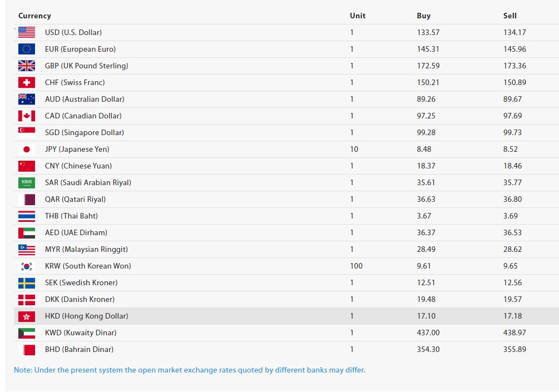The height and width of the screenshot is (392, 559).
Task: Click the Hong Kong flag icon
Action: [27, 316]
